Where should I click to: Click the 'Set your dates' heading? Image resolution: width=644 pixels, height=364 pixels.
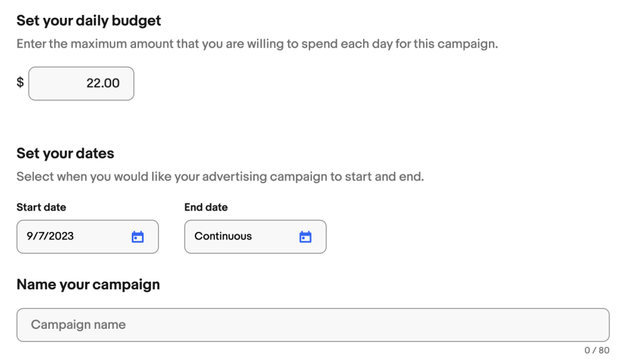pyautogui.click(x=65, y=153)
